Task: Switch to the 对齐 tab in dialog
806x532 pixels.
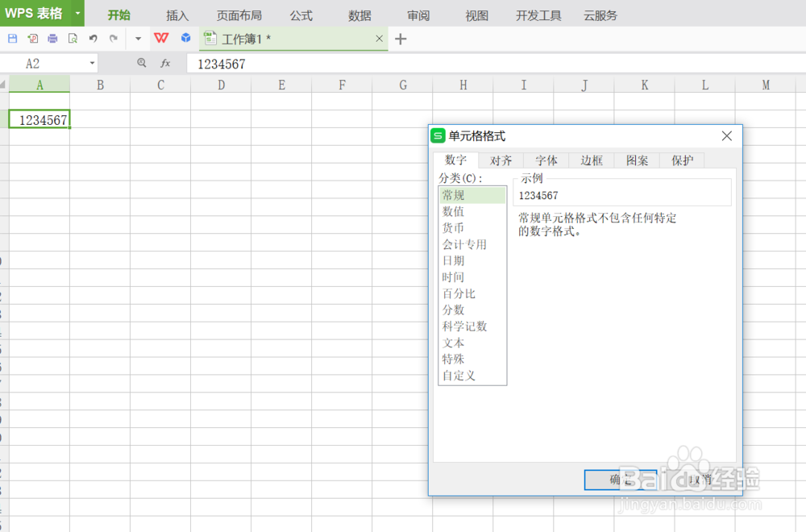Action: pos(501,160)
